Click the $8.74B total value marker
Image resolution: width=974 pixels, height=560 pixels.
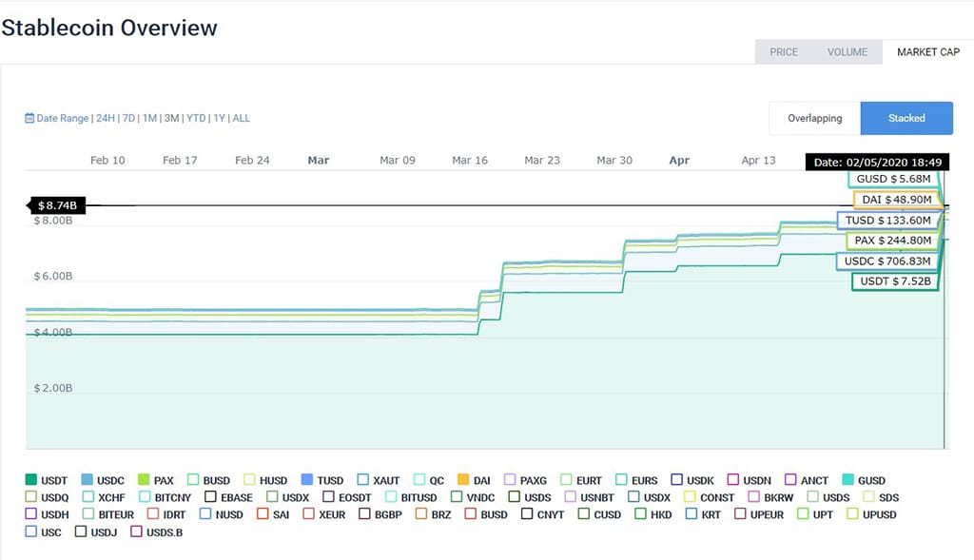click(x=57, y=204)
